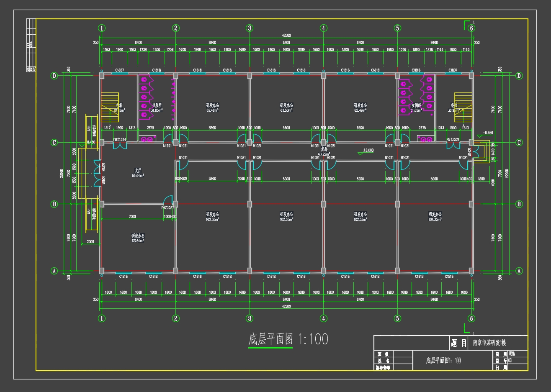
Task: Select the 42500 overall dimension at the top
Action: coord(286,36)
